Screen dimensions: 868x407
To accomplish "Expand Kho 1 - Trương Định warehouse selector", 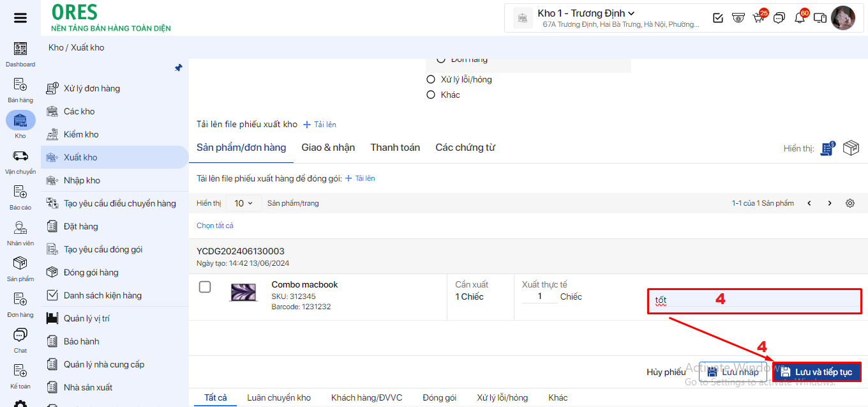I will tap(586, 13).
